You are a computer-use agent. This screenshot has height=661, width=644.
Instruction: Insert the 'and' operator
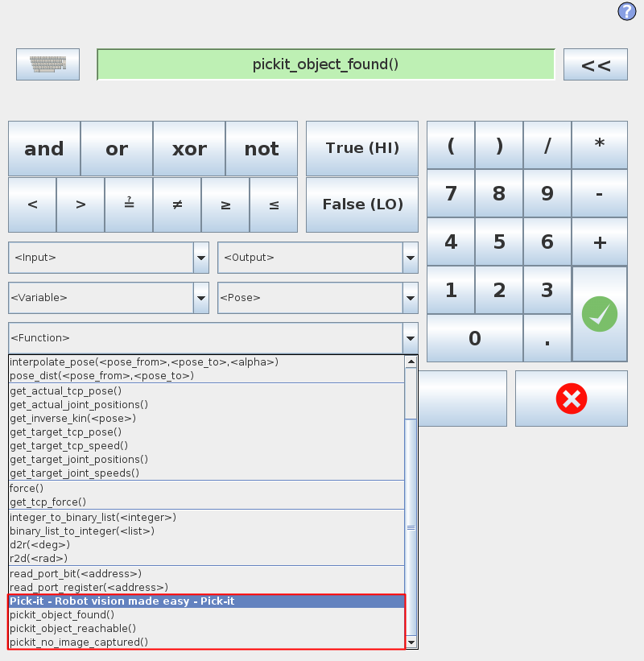[x=44, y=148]
